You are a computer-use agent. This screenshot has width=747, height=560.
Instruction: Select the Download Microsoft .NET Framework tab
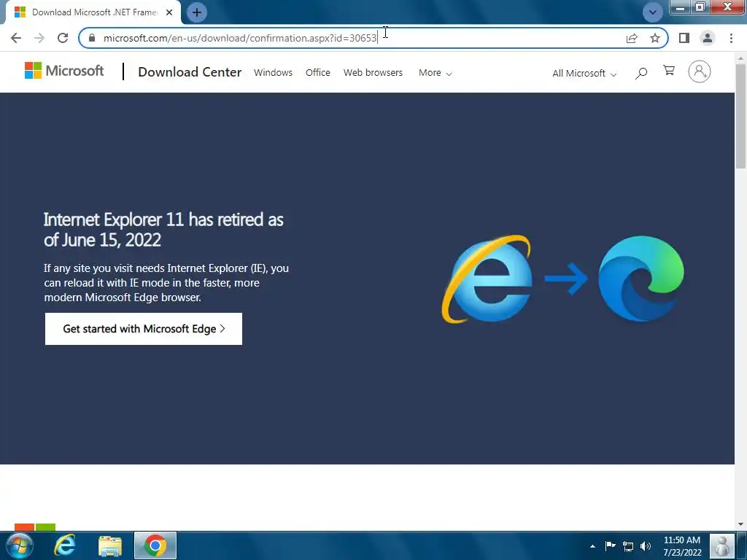[93, 12]
